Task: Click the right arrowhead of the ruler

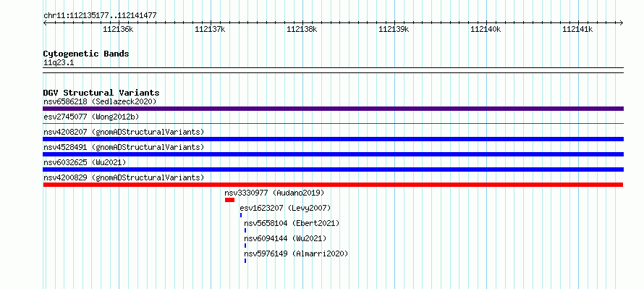Action: pos(622,23)
